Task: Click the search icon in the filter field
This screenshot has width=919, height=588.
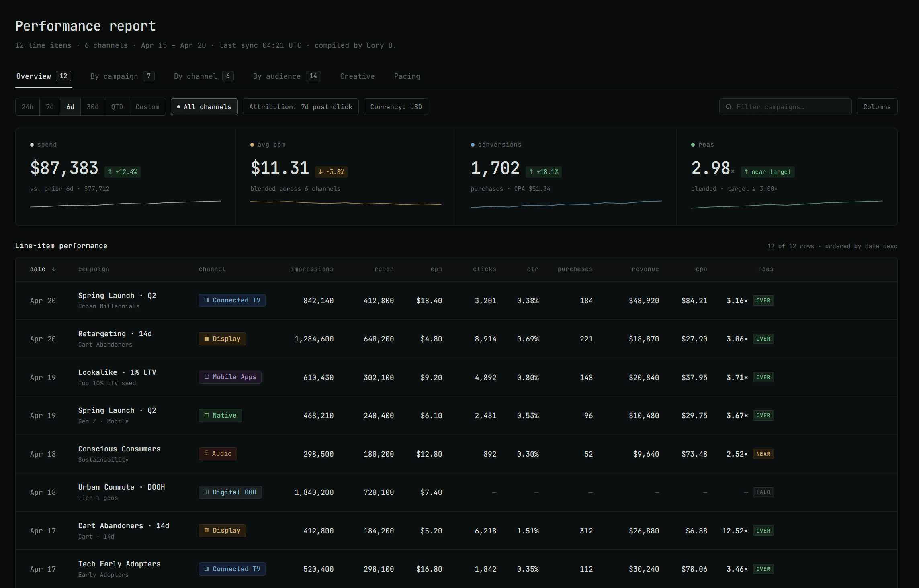Action: pos(729,107)
